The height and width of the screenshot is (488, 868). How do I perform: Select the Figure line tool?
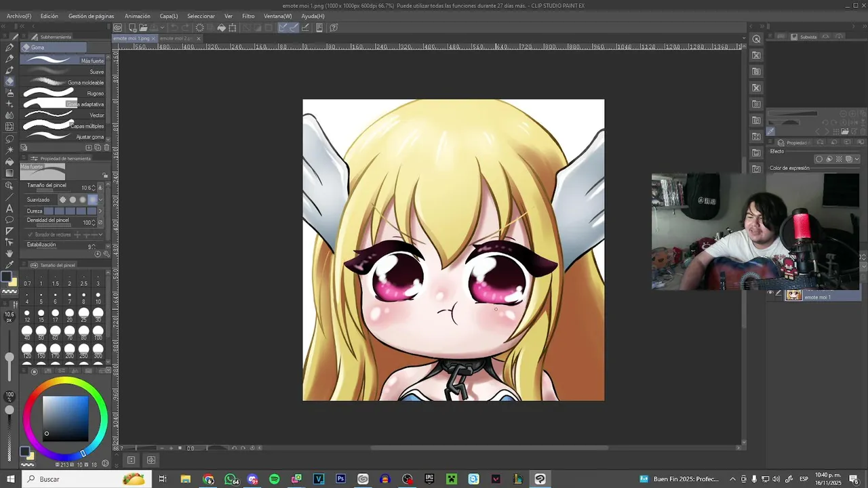(x=9, y=197)
